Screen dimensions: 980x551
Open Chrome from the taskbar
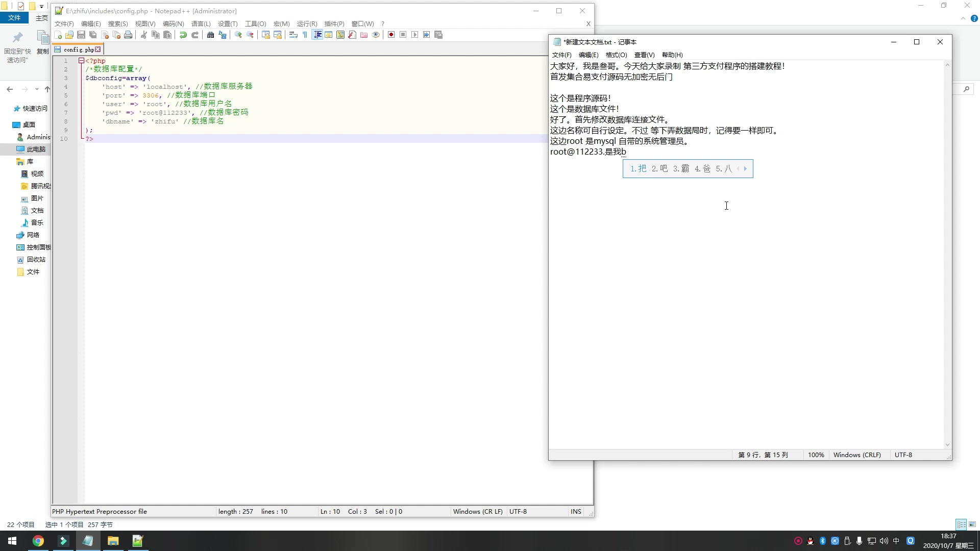[x=38, y=541]
